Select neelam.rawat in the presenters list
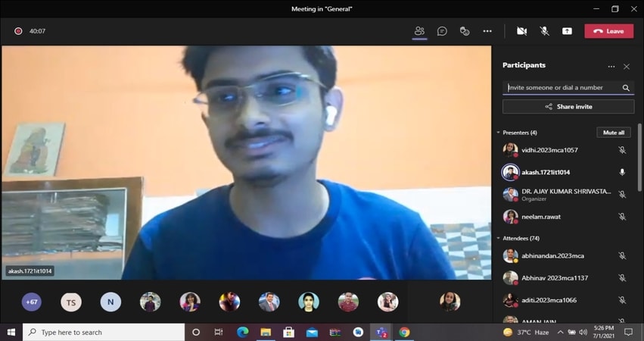644x341 pixels. pos(541,217)
